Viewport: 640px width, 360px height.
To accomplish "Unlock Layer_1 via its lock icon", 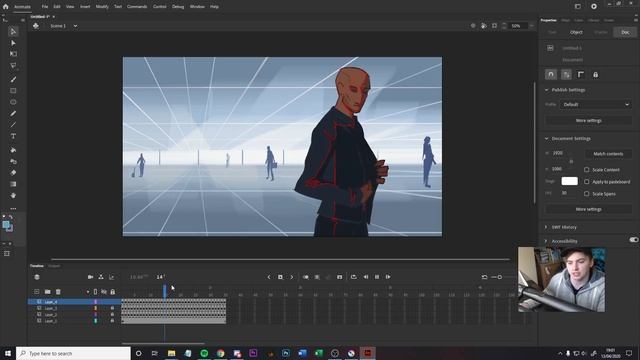I will coord(112,321).
